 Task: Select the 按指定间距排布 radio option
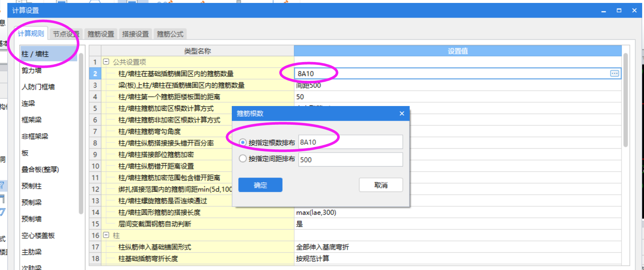pos(242,159)
